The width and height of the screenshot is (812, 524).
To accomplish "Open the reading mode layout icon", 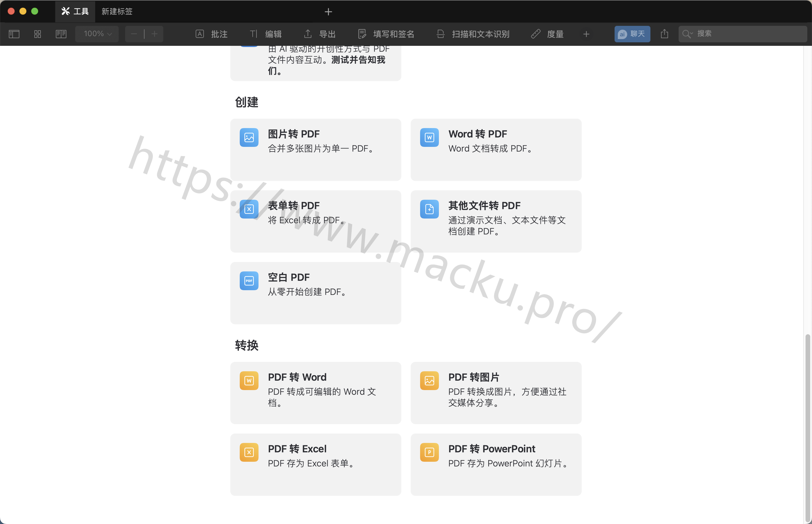I will coord(61,34).
